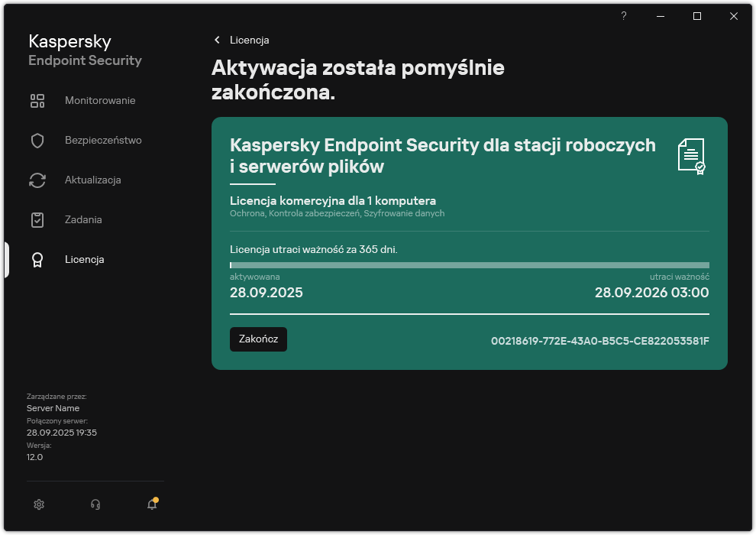Collapse back using the left chevron arrow
756x535 pixels.
point(217,40)
